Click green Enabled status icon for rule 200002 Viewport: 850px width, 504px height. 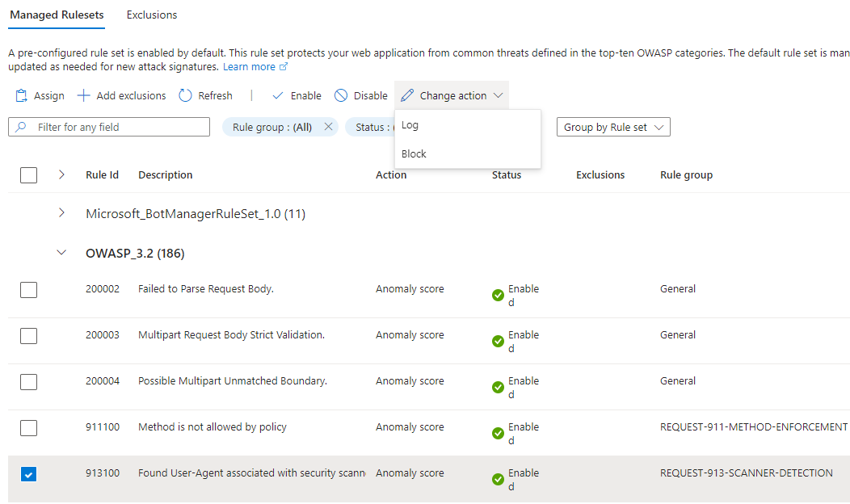click(498, 296)
